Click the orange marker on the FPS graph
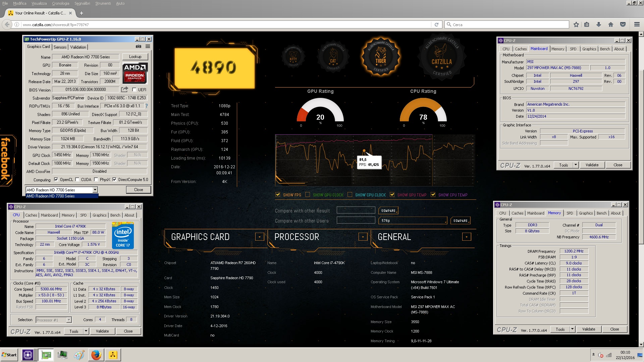 (x=364, y=151)
